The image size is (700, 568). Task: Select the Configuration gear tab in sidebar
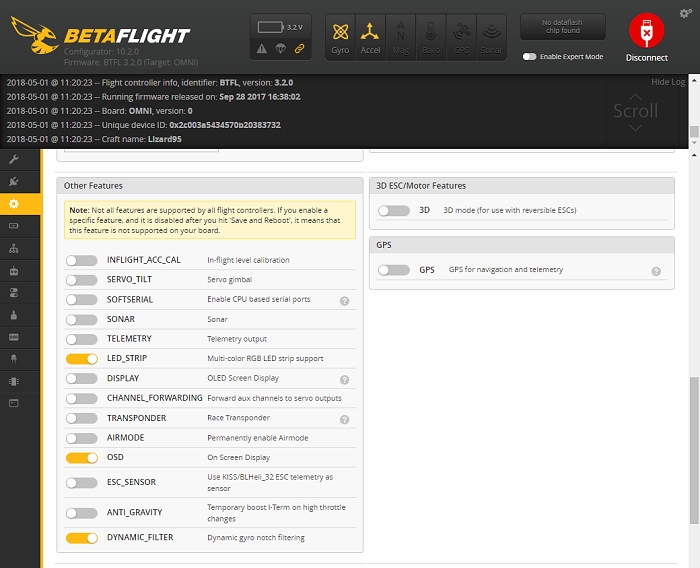(x=14, y=204)
